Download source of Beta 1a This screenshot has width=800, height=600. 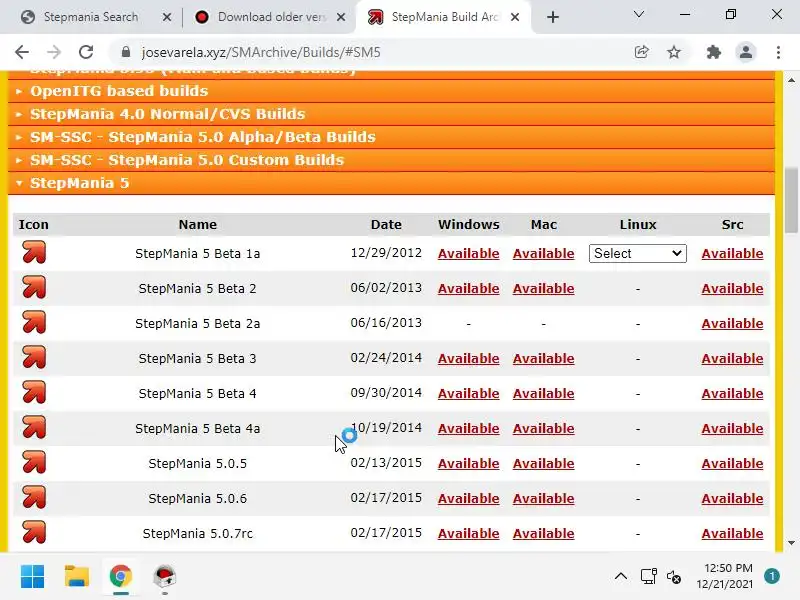[x=732, y=254]
